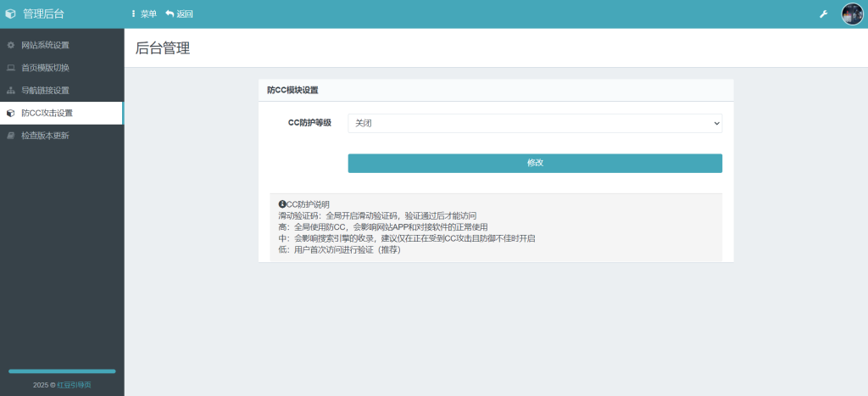Click the line starting with 中：会影响搜索引擎

(x=407, y=239)
